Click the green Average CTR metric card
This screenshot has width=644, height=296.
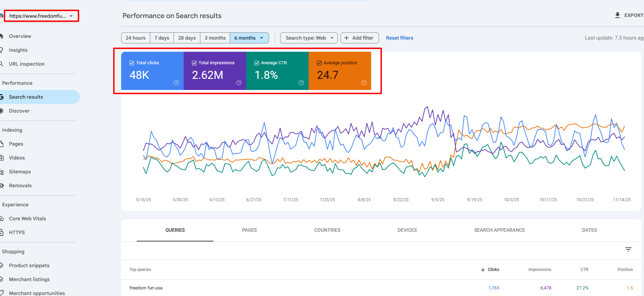coord(277,73)
